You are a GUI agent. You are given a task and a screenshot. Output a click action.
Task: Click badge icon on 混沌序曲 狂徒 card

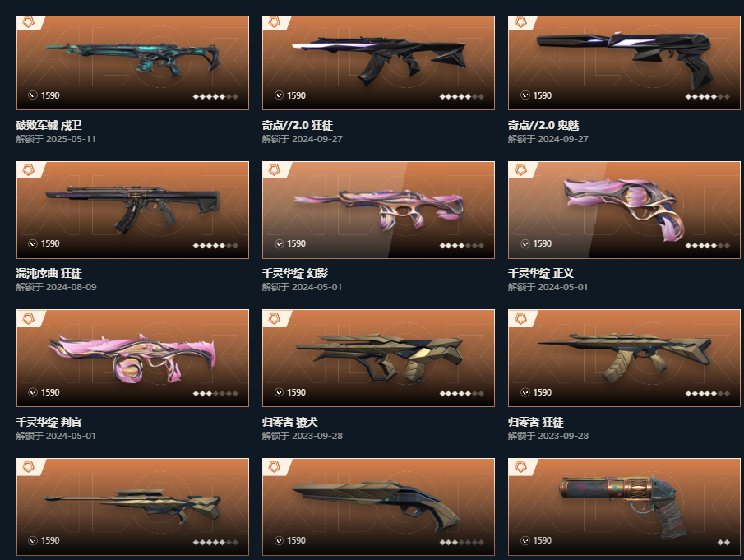click(x=29, y=170)
